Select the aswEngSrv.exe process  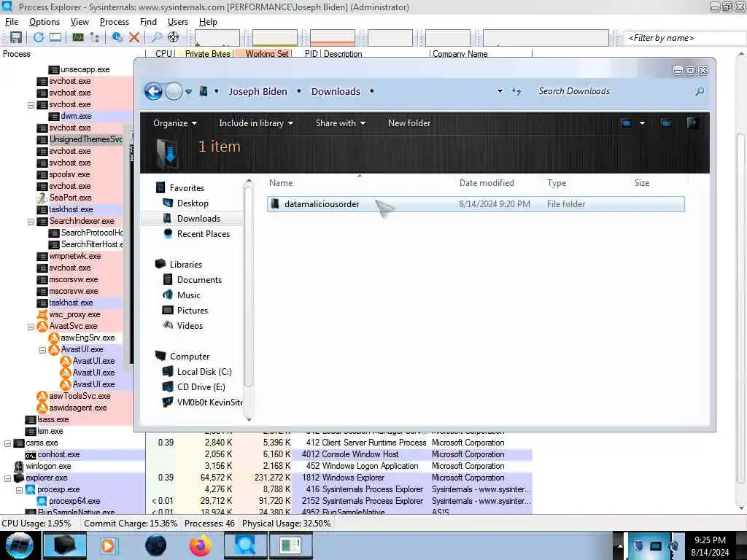88,338
